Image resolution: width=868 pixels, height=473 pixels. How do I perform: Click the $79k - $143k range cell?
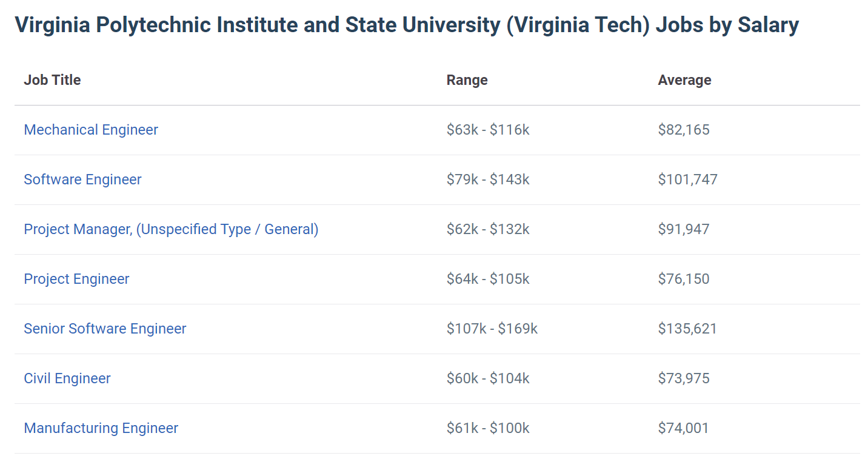click(488, 179)
